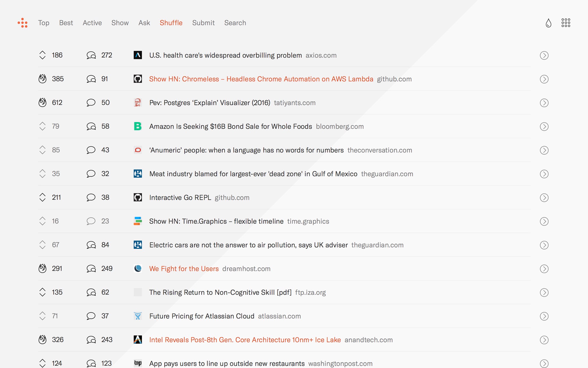Image resolution: width=588 pixels, height=368 pixels.
Task: Open comments icon with 272 comments
Action: [91, 55]
